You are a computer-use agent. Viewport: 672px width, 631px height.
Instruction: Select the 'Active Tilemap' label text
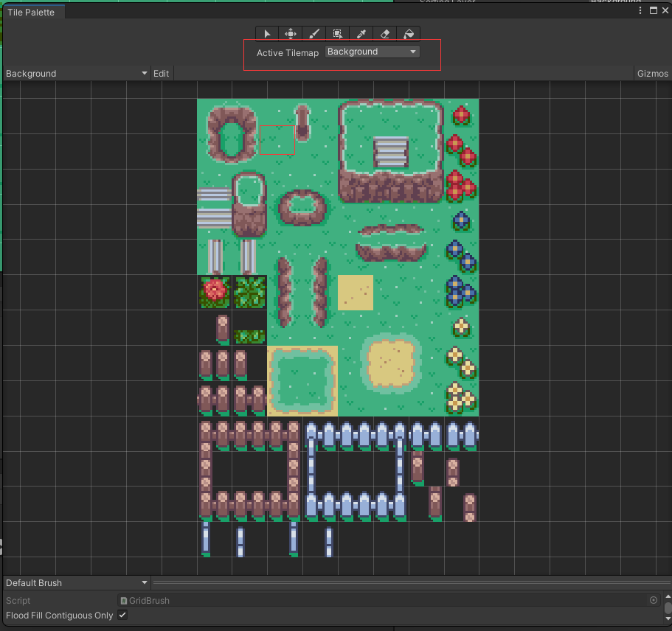point(288,53)
